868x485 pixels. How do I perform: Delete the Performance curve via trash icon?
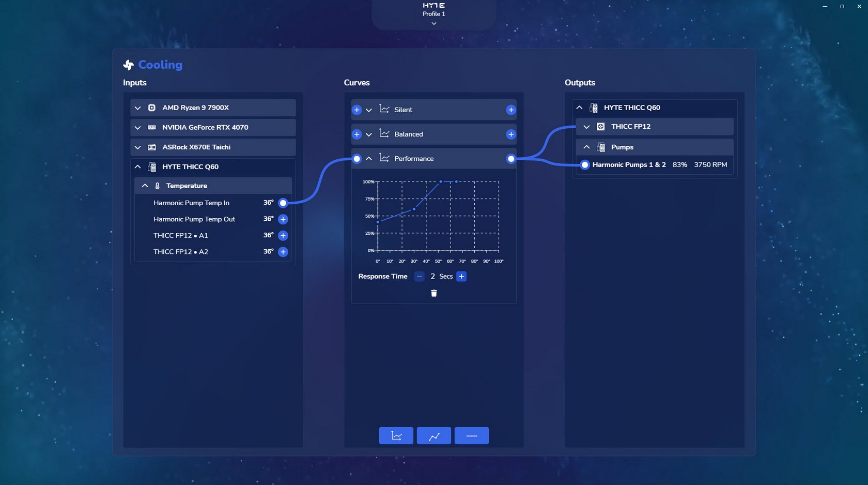click(434, 293)
